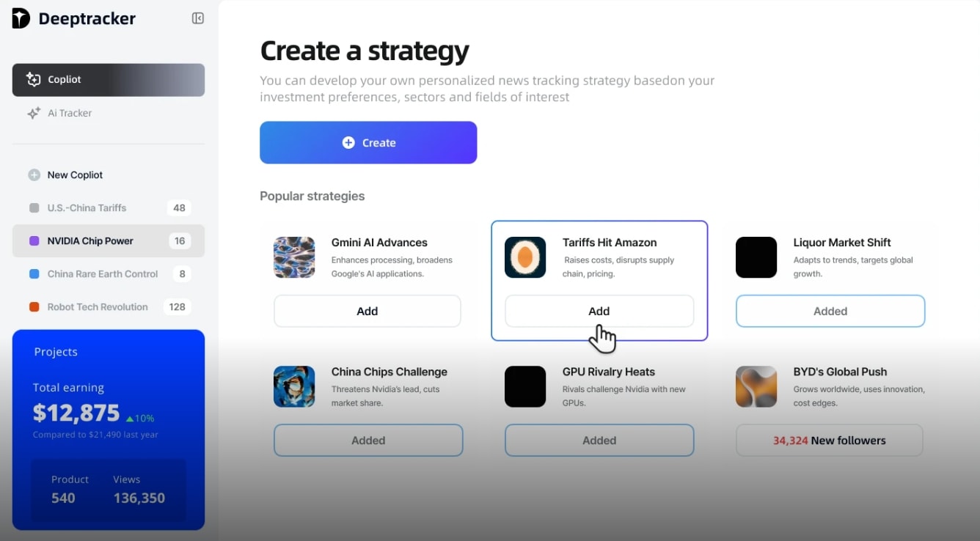The height and width of the screenshot is (541, 980).
Task: Open the Tariffs Hit Amazon thumbnail
Action: point(525,257)
